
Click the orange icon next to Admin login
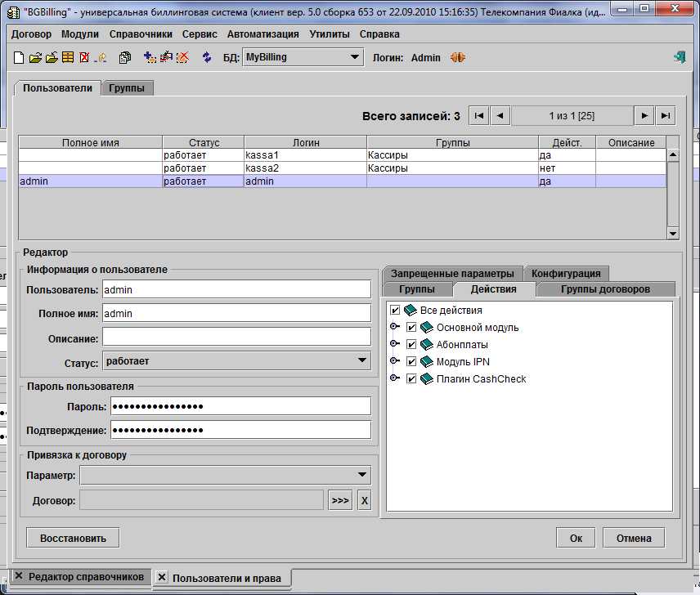(x=458, y=57)
